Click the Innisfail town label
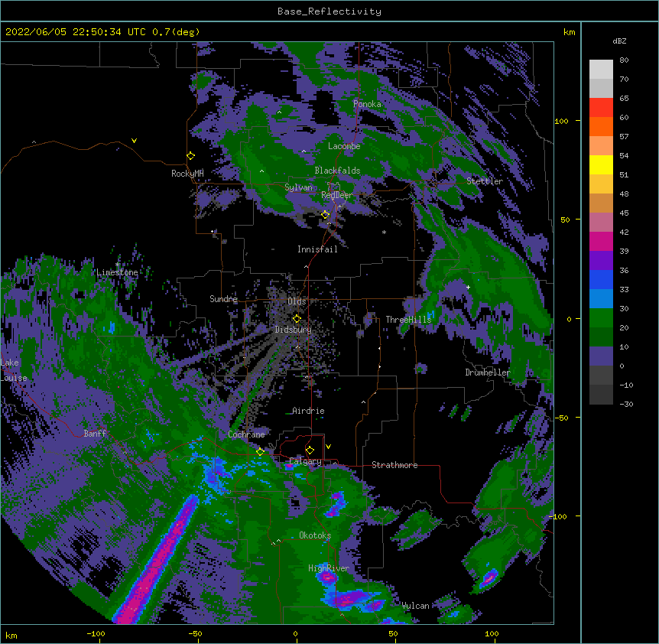Screen dimensions: 659x644 tap(317, 249)
